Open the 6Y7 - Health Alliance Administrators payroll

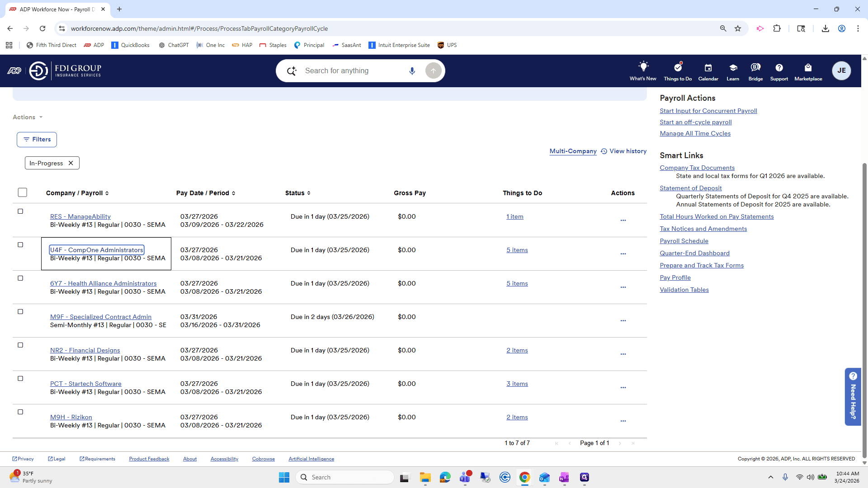[x=103, y=283]
